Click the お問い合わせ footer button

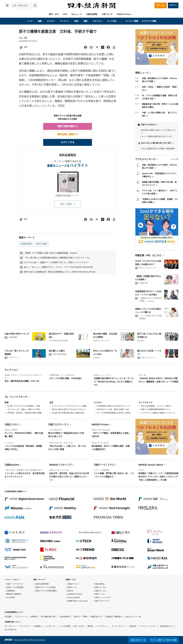138,640
